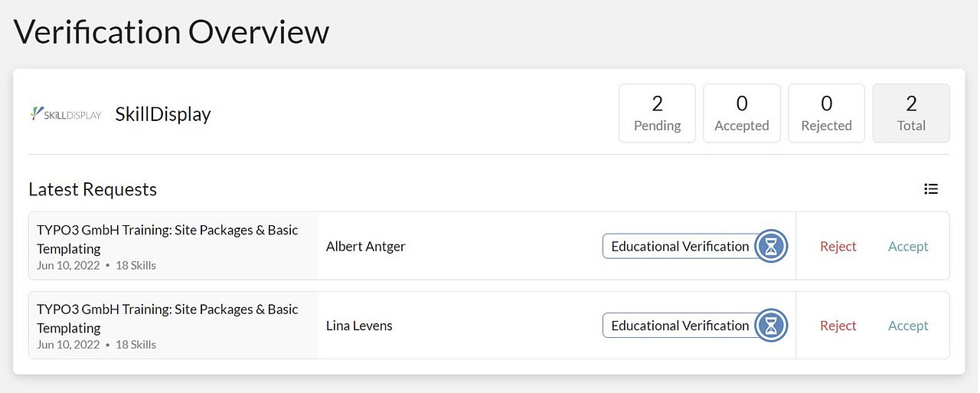Screen dimensions: 980x393
Task: Click Educational Verification badge for Albert Antger
Action: click(680, 246)
